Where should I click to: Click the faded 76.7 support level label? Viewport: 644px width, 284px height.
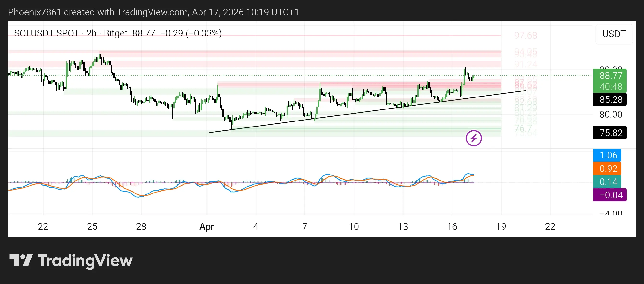coord(523,128)
